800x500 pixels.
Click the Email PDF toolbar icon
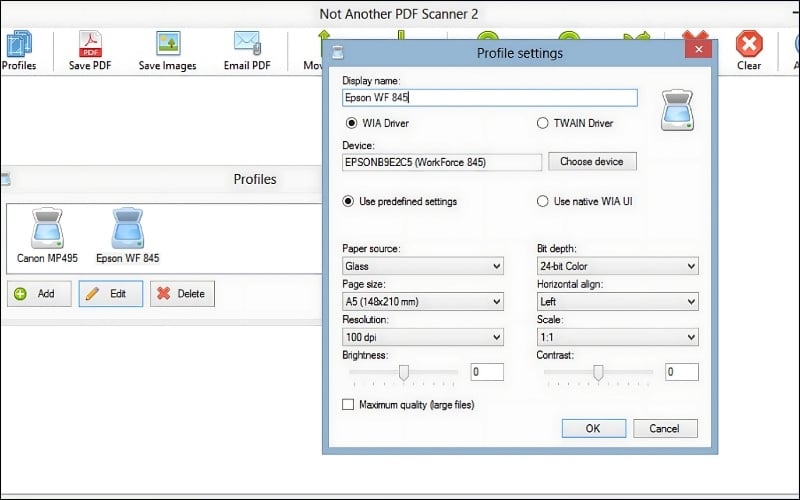[x=247, y=50]
